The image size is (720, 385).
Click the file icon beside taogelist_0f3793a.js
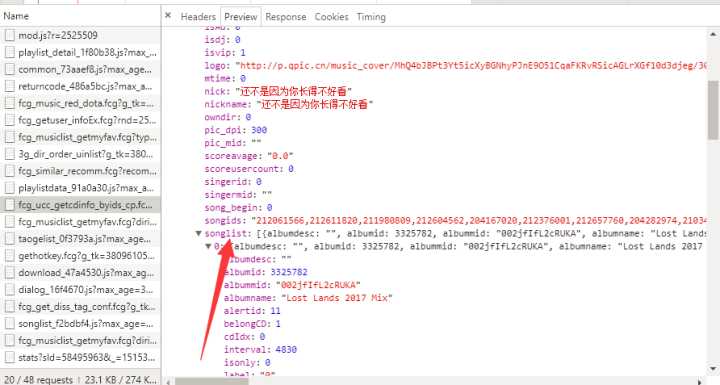point(9,239)
